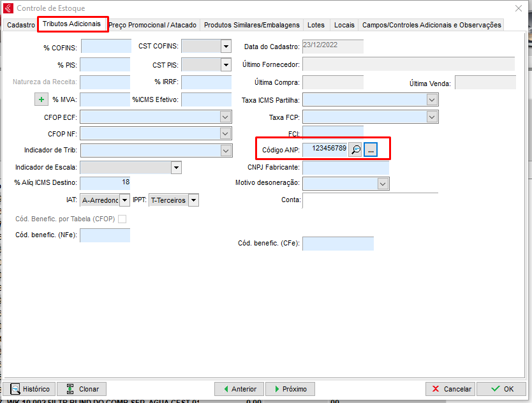This screenshot has width=532, height=403.
Task: Go to the next record with Próximo
Action: (x=289, y=389)
